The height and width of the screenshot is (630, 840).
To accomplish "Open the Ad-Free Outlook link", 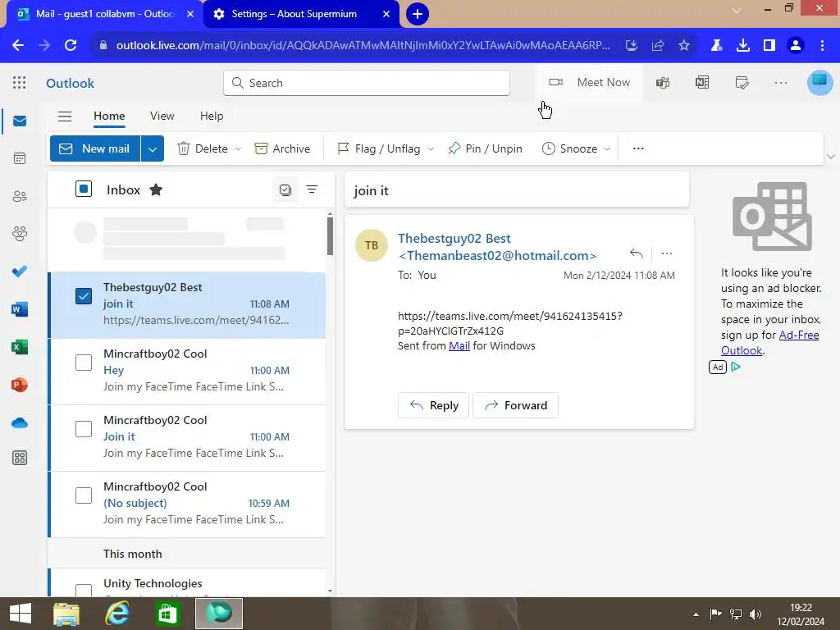I will point(769,342).
